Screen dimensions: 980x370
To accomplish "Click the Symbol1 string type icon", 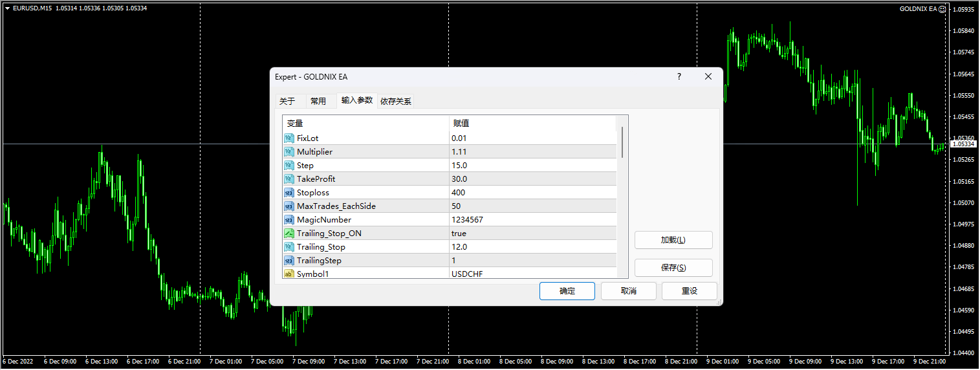I will click(289, 274).
